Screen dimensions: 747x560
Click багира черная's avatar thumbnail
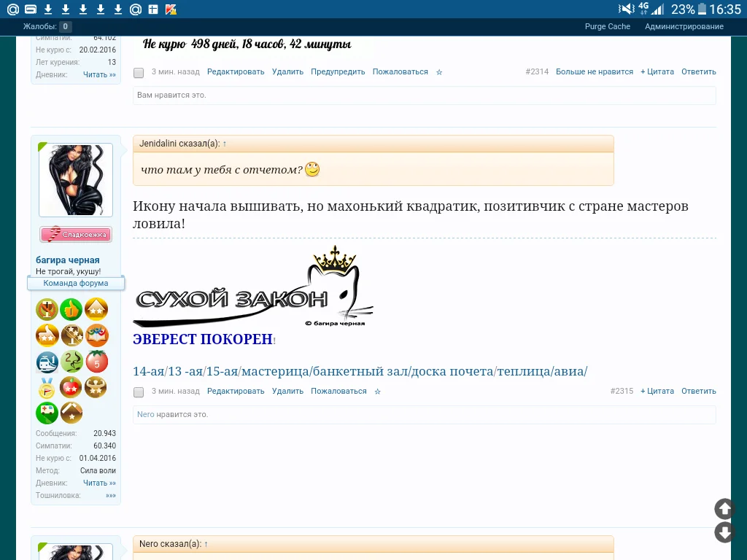coord(75,179)
